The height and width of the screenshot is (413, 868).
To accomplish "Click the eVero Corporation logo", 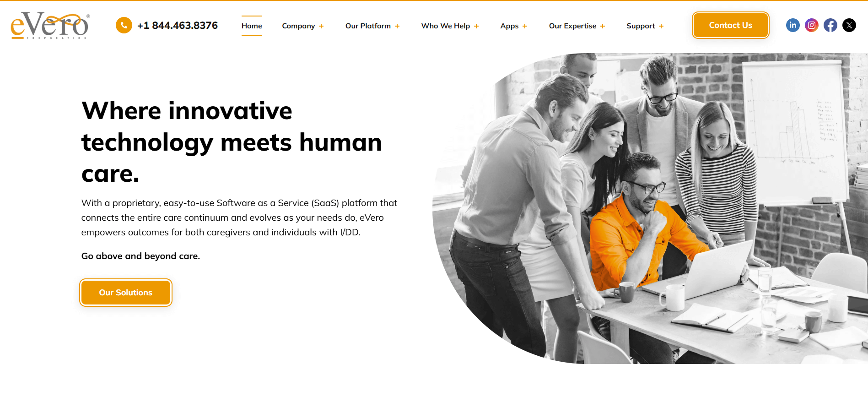I will [x=50, y=26].
